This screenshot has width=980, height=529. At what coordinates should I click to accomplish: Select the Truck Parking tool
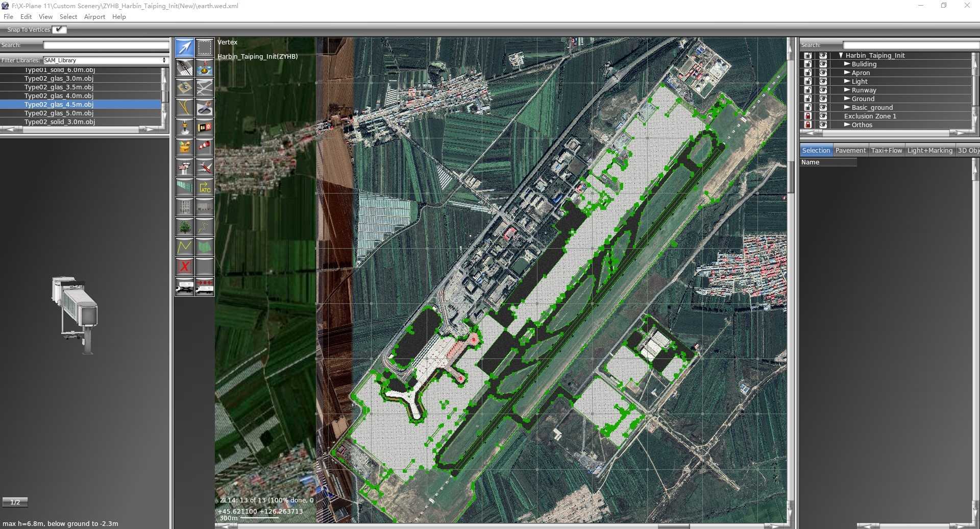tap(184, 286)
